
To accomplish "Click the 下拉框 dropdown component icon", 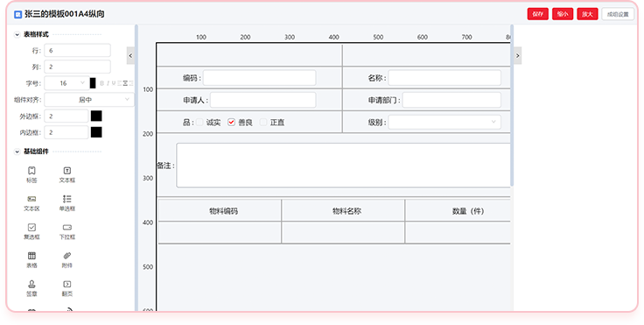I will (67, 227).
